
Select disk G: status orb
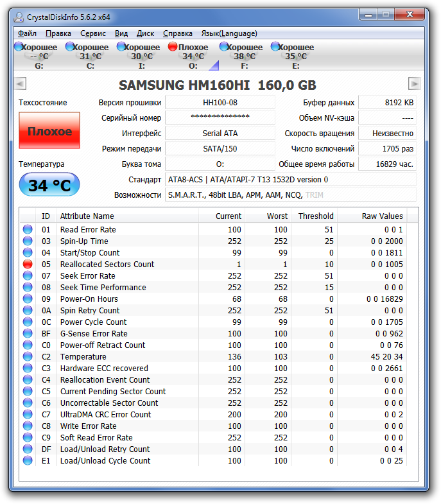[x=19, y=47]
